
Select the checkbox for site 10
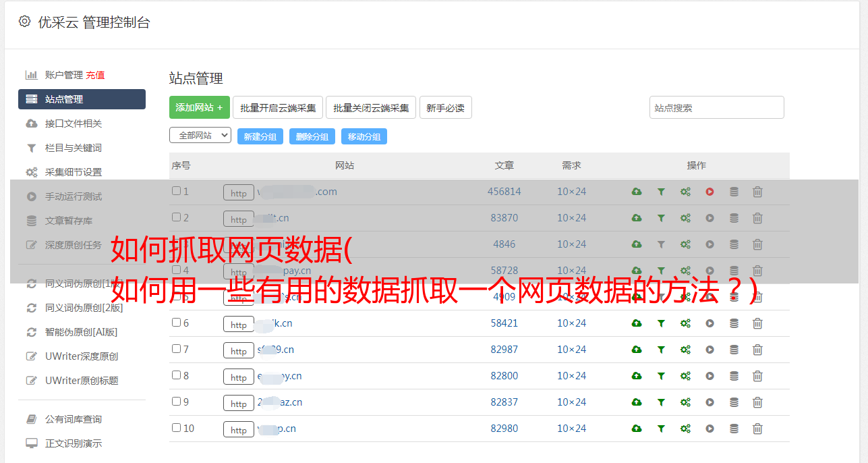pyautogui.click(x=176, y=428)
